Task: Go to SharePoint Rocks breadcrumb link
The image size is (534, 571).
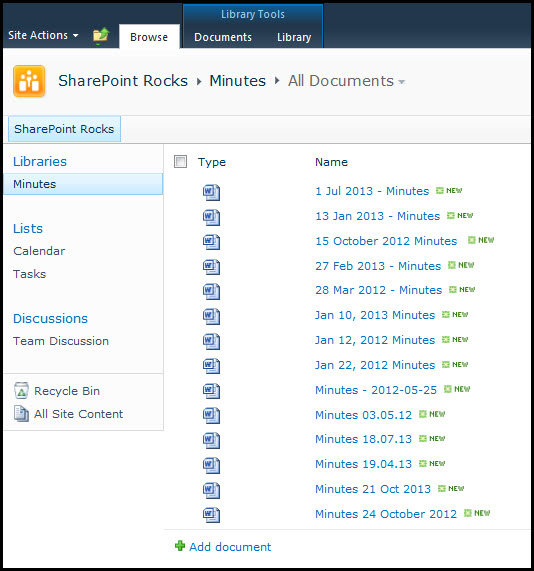Action: coord(123,81)
